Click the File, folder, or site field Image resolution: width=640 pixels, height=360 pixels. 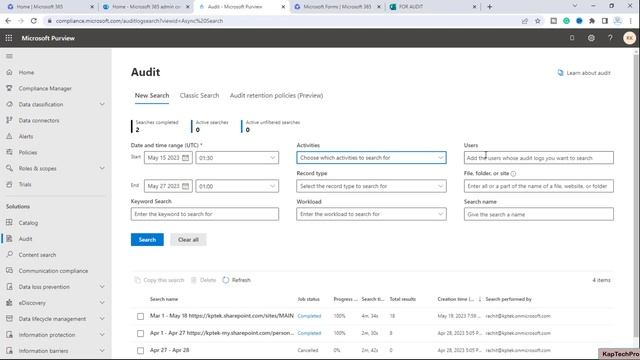[538, 186]
